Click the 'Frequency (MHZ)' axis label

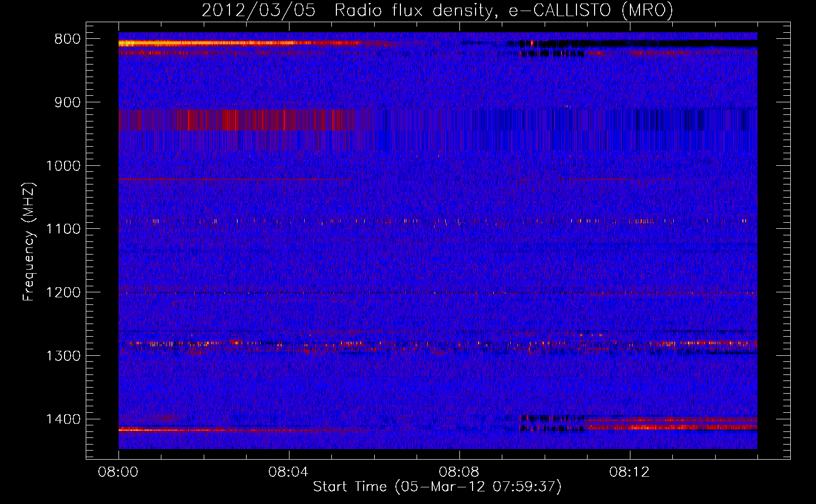29,241
